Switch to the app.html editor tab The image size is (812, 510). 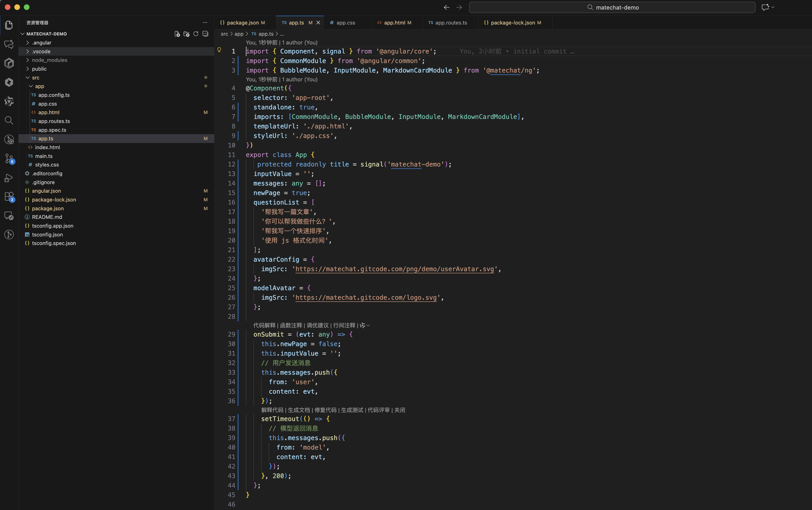394,23
